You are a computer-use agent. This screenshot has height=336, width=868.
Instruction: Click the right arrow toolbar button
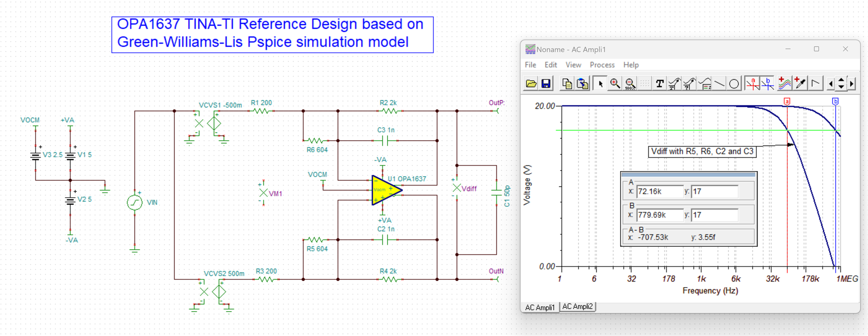(852, 84)
